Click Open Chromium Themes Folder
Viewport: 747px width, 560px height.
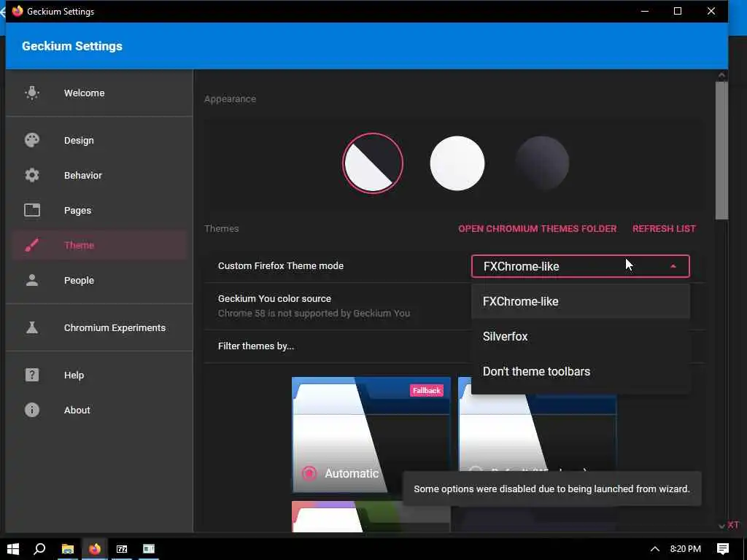click(538, 228)
